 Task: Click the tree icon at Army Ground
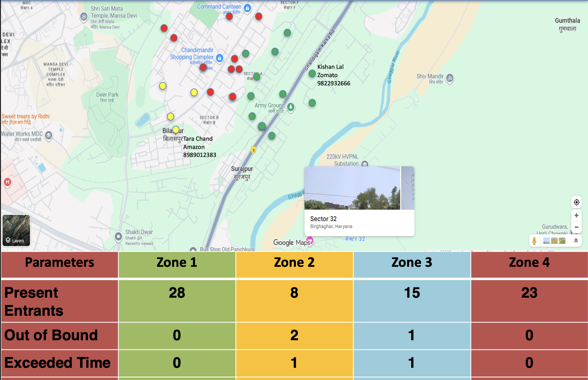click(290, 107)
